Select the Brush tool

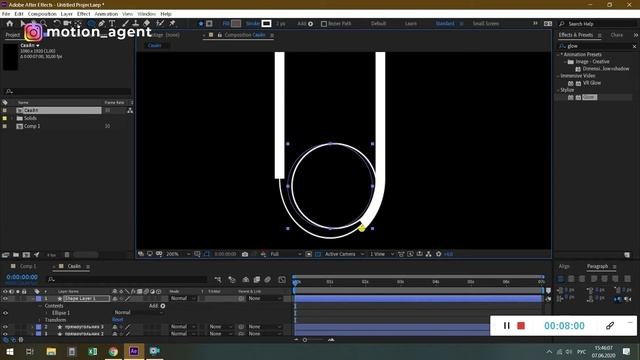pyautogui.click(x=125, y=24)
